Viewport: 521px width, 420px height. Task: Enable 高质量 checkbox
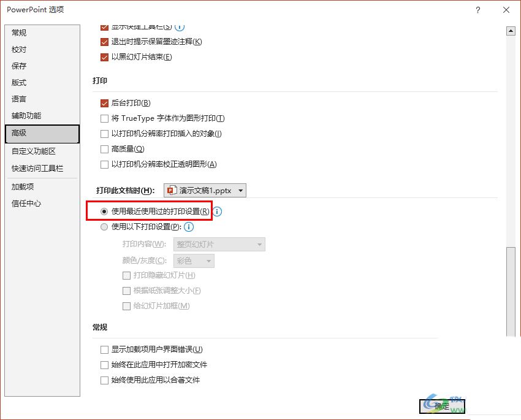tap(104, 149)
